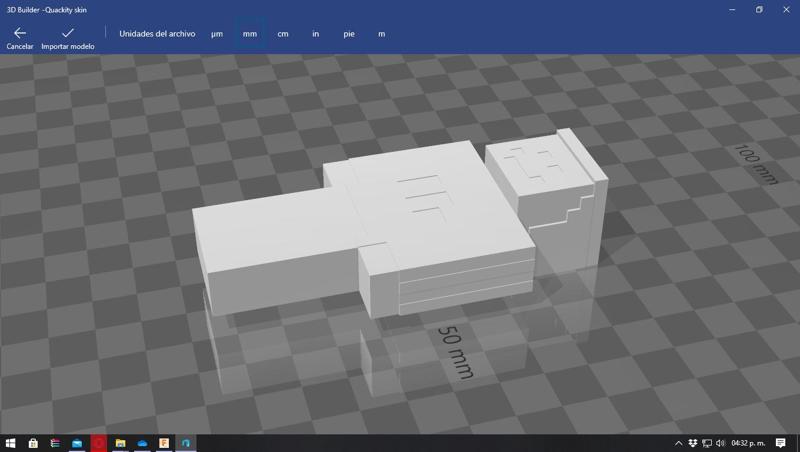
Task: Open the red taskbar app
Action: pos(98,443)
